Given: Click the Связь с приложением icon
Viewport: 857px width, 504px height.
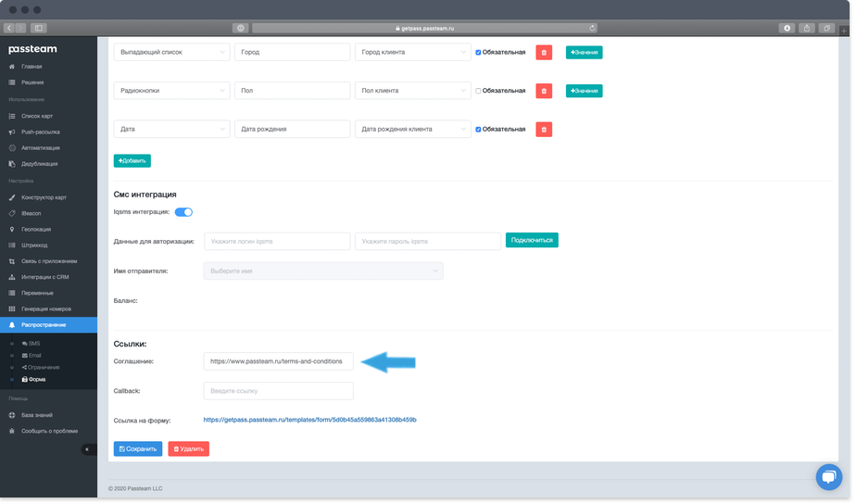Looking at the screenshot, I should [x=12, y=262].
